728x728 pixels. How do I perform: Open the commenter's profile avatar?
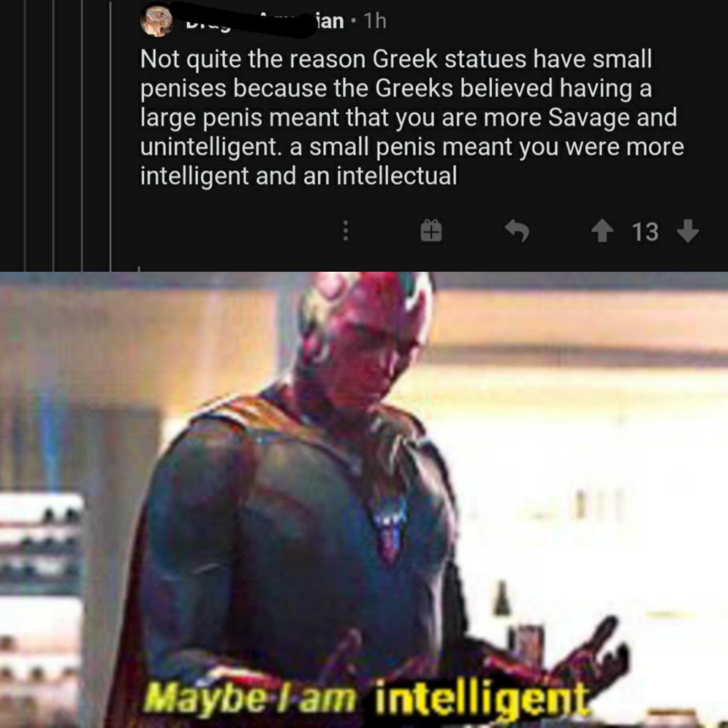157,21
